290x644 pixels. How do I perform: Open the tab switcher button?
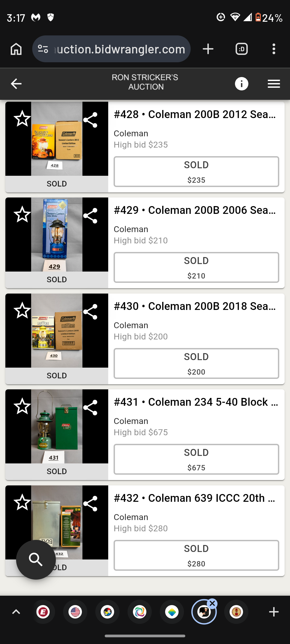241,49
